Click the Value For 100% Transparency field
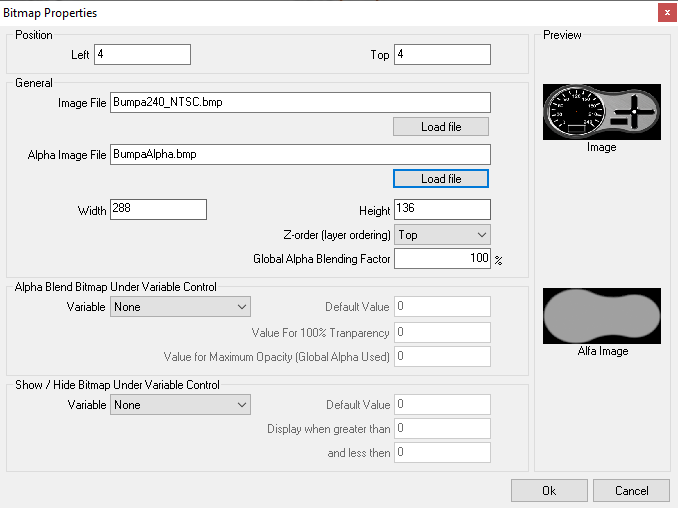The height and width of the screenshot is (508, 678). pyautogui.click(x=442, y=332)
